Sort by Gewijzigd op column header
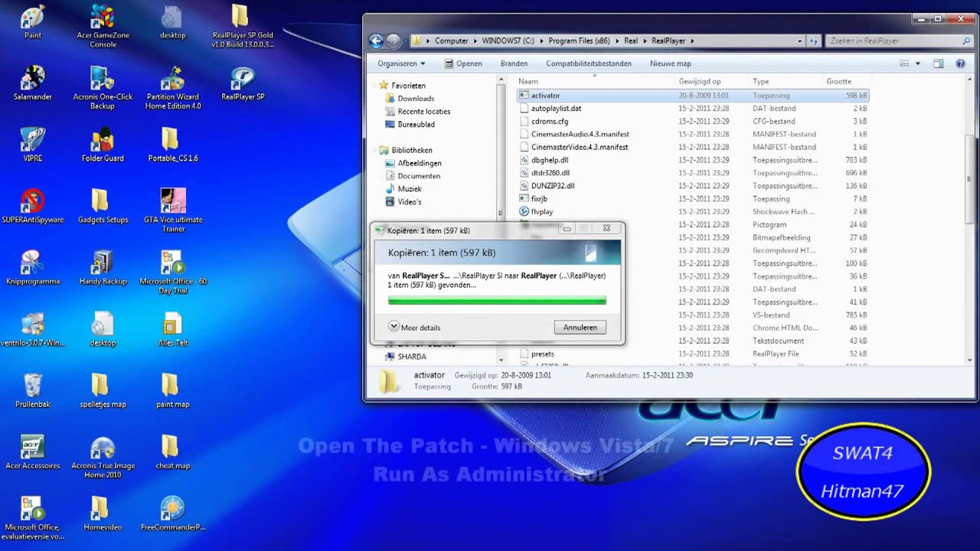Viewport: 980px width, 551px height. [x=712, y=81]
